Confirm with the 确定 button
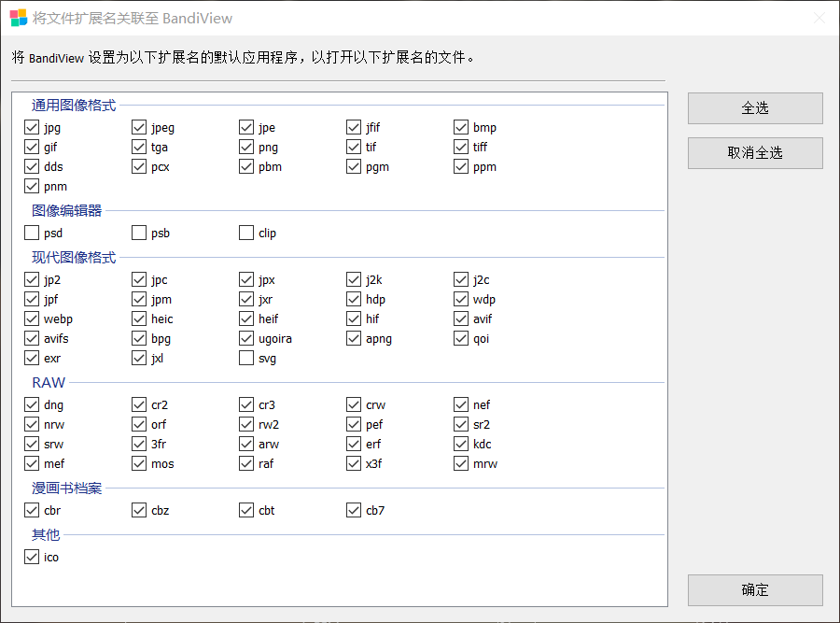The width and height of the screenshot is (840, 623). (755, 589)
